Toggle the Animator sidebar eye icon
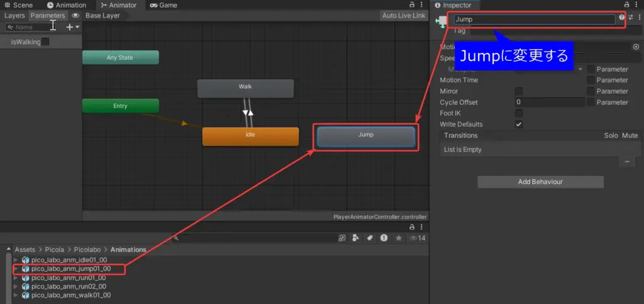Screen dimensions: 644x304 tap(75, 16)
